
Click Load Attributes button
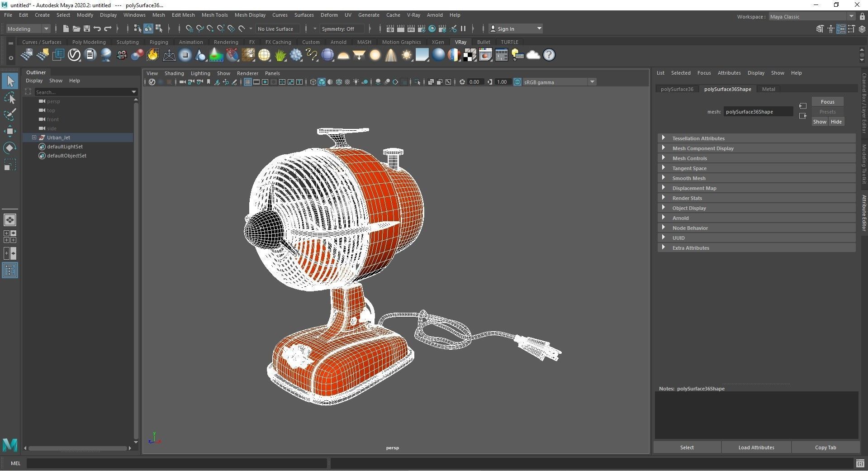756,447
